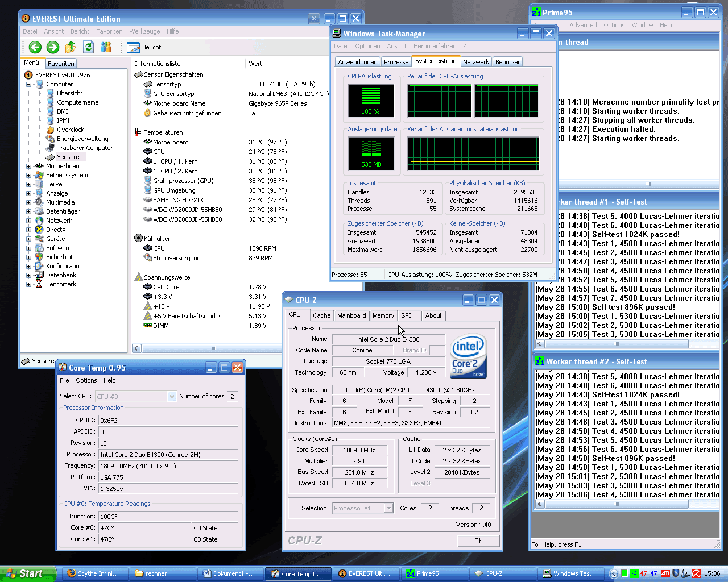Click the Intel Core 2 Duo logo in CPU-Z
This screenshot has width=728, height=582.
point(469,356)
